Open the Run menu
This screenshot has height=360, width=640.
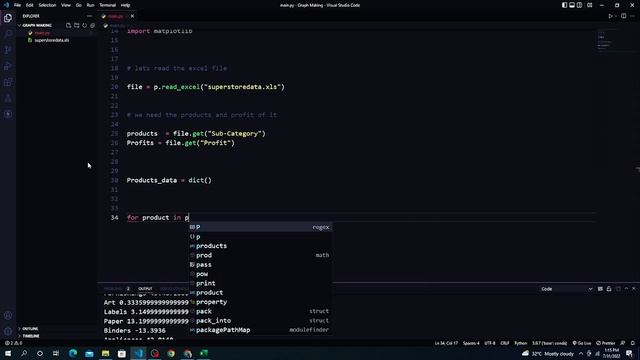(x=90, y=5)
